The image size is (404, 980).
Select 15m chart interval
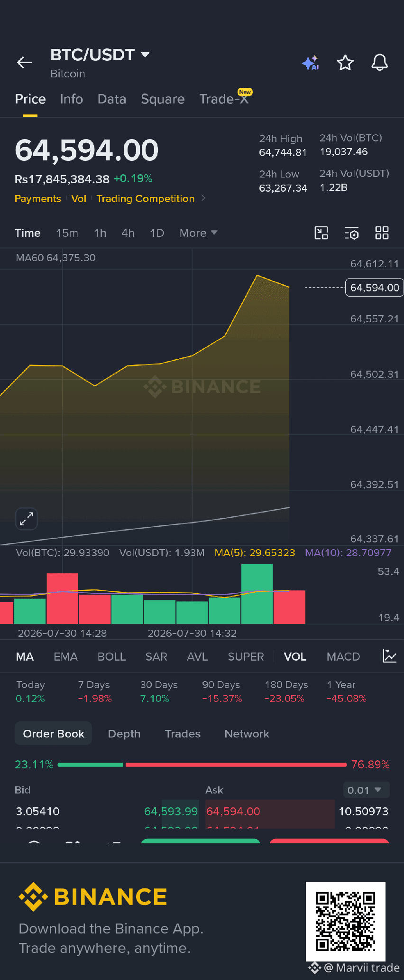coord(67,233)
